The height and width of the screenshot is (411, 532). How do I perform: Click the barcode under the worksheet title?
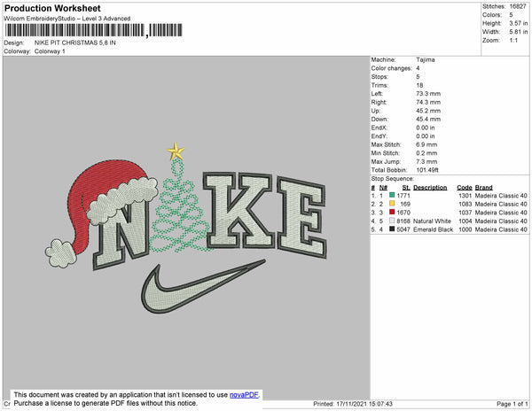pos(94,30)
